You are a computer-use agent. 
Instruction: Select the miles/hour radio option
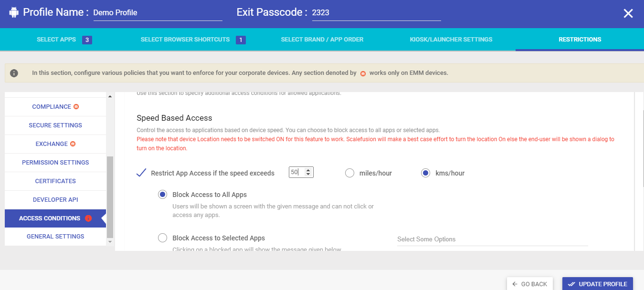349,173
